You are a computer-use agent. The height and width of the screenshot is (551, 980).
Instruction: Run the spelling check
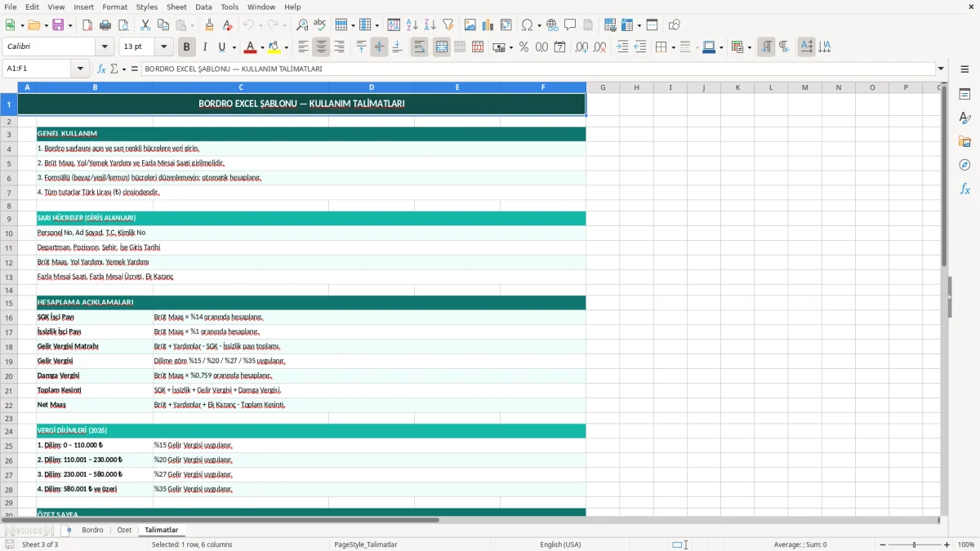[320, 24]
